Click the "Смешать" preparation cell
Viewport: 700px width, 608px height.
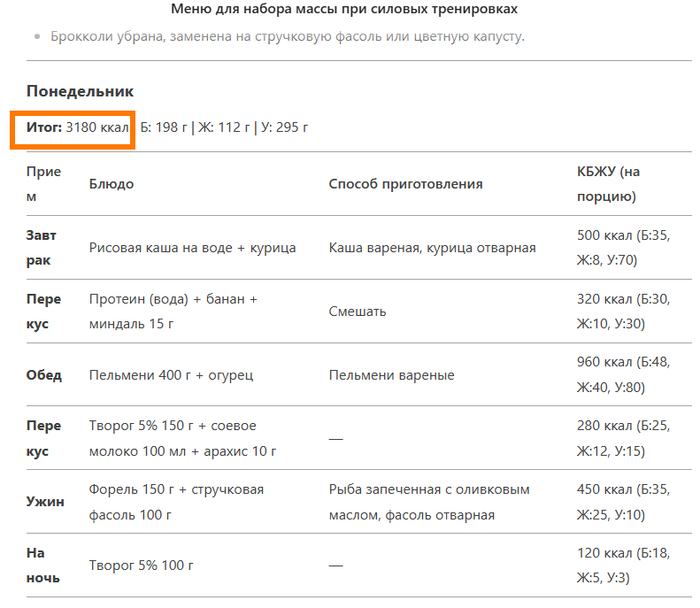(x=357, y=311)
